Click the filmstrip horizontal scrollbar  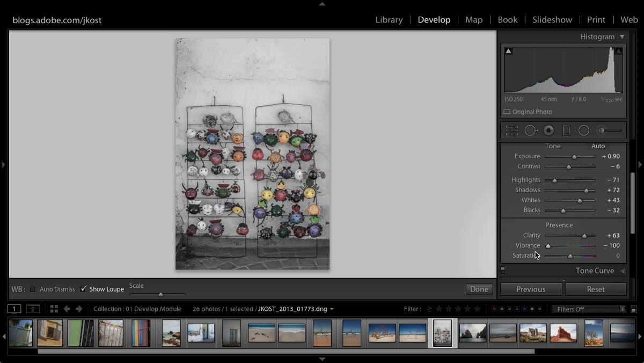tap(286, 352)
